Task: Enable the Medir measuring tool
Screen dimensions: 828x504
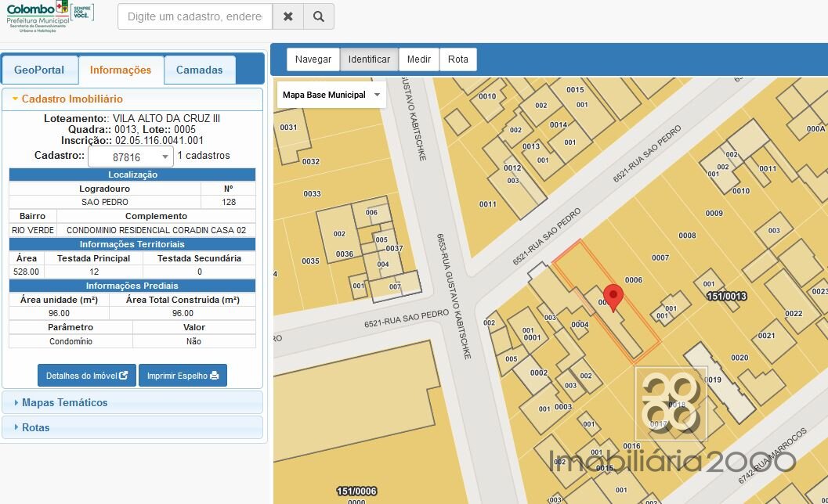Action: 419,59
